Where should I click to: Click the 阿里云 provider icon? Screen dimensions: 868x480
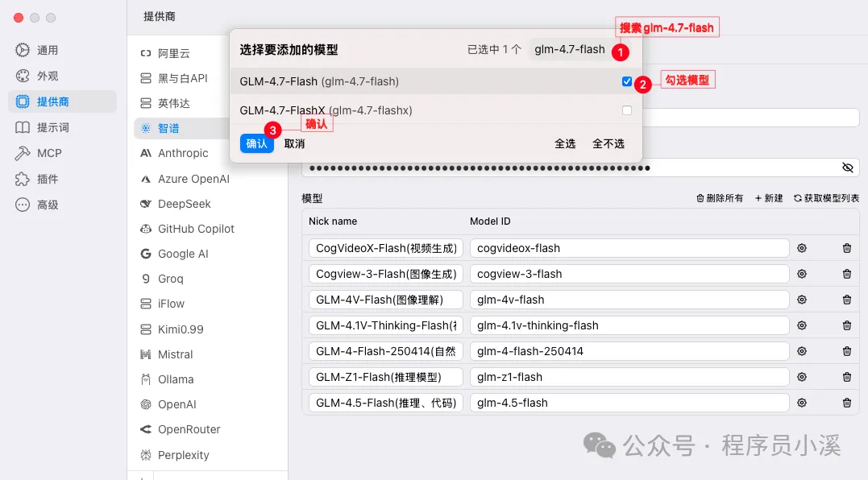(x=146, y=53)
